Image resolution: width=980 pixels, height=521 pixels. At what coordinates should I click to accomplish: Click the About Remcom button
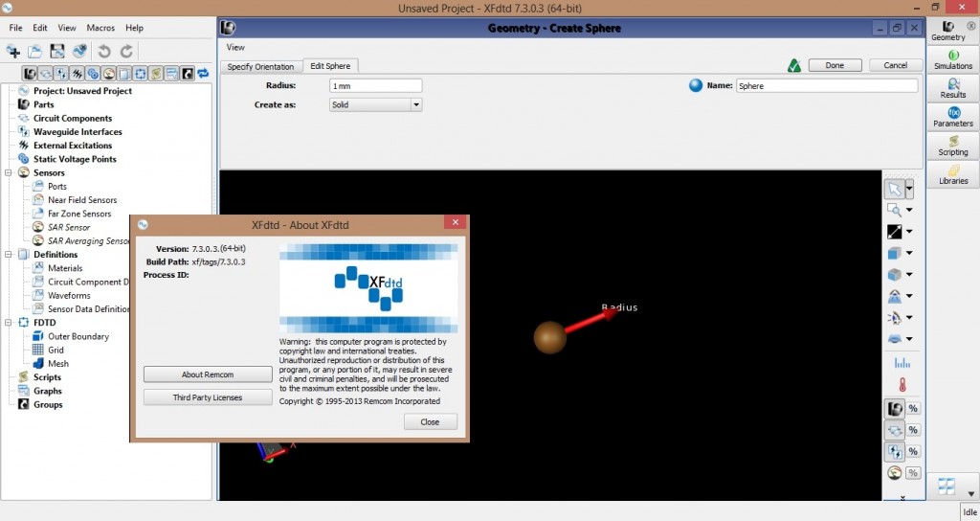(x=208, y=374)
